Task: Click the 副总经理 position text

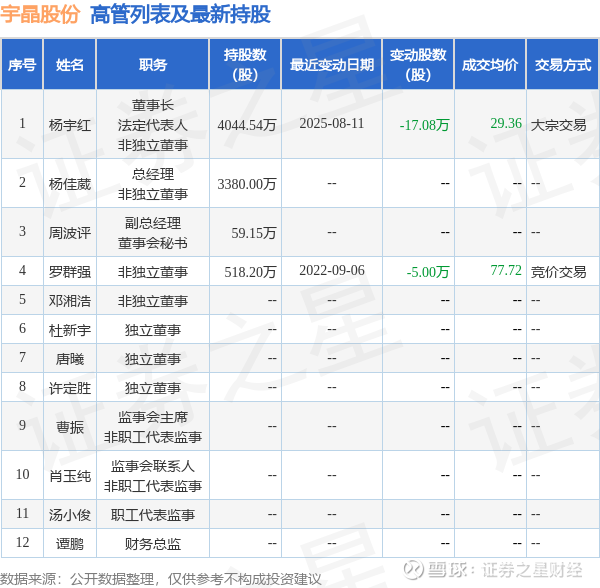Action: click(x=153, y=223)
